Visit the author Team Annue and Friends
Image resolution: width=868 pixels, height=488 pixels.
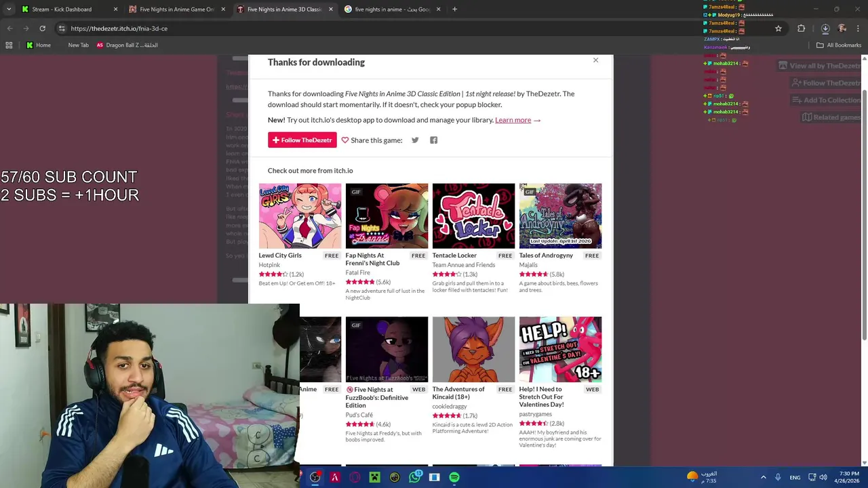pyautogui.click(x=464, y=265)
